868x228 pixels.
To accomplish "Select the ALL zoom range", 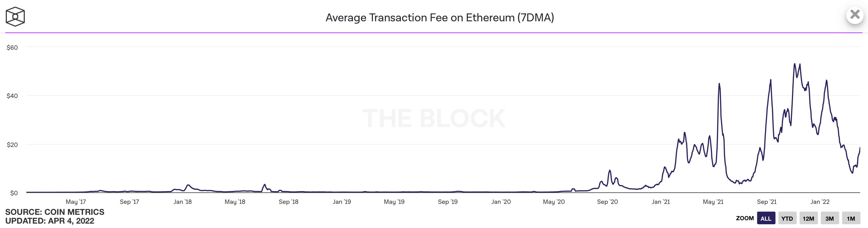I will click(766, 219).
